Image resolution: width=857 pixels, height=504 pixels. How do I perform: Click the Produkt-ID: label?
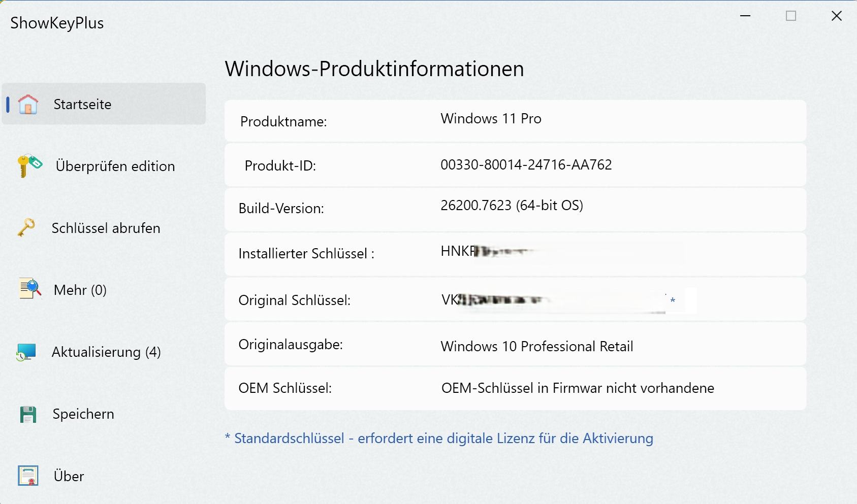click(x=280, y=166)
